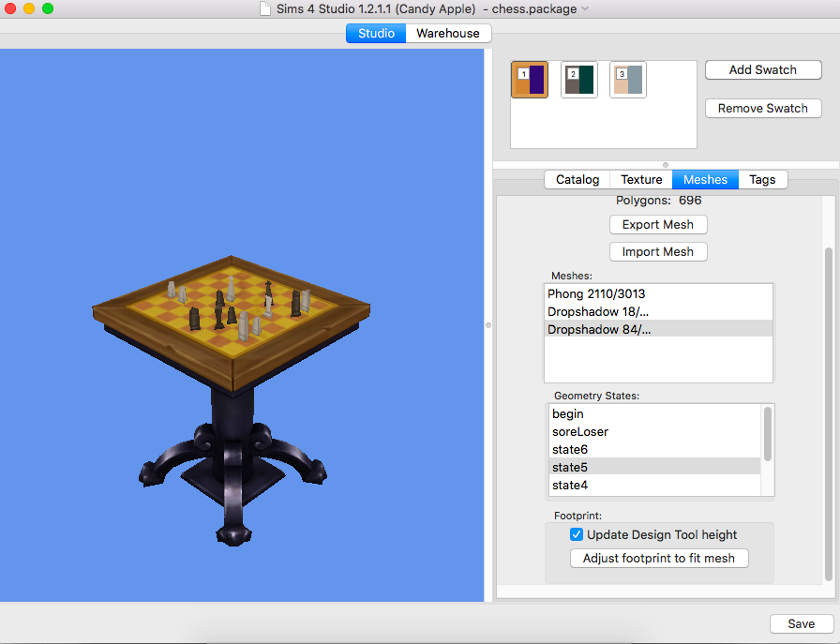
Task: Select swatch 1 with orange and purple
Action: click(529, 80)
